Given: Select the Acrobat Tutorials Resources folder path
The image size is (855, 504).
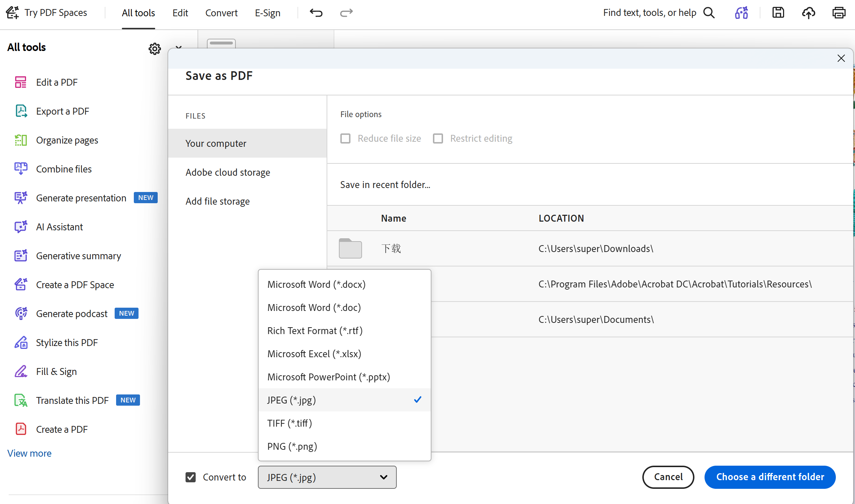Looking at the screenshot, I should click(675, 284).
